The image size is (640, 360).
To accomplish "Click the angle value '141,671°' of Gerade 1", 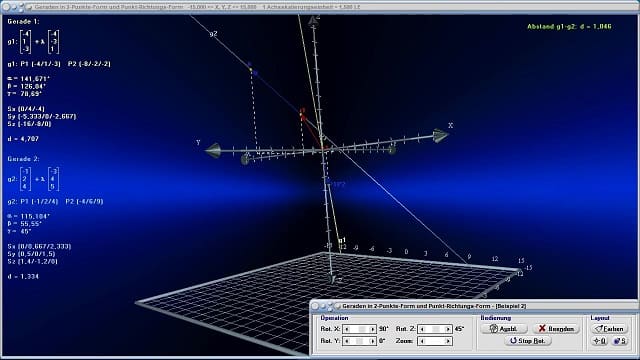I will [x=35, y=78].
